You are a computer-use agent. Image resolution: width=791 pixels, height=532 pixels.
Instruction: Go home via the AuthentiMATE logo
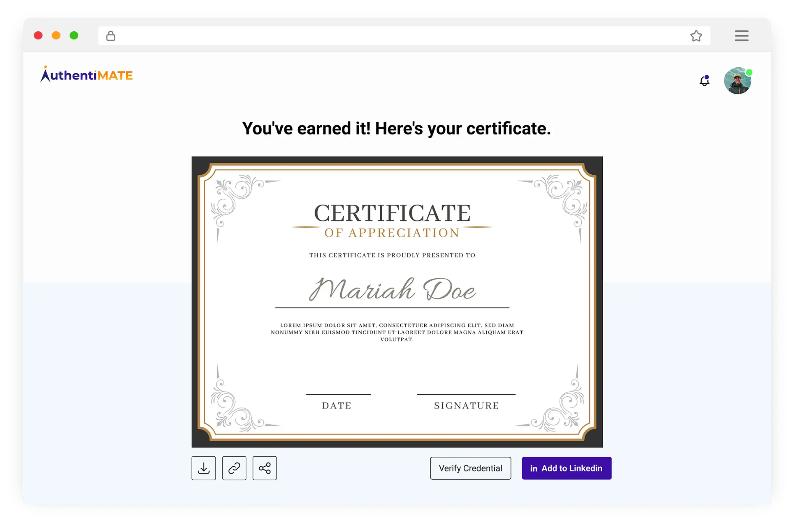pyautogui.click(x=87, y=75)
